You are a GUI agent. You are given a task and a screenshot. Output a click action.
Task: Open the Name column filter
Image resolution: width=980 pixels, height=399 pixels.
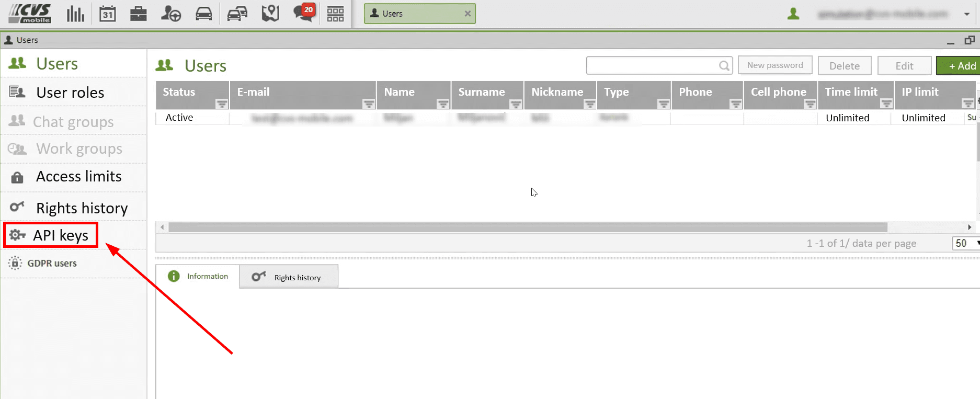443,104
